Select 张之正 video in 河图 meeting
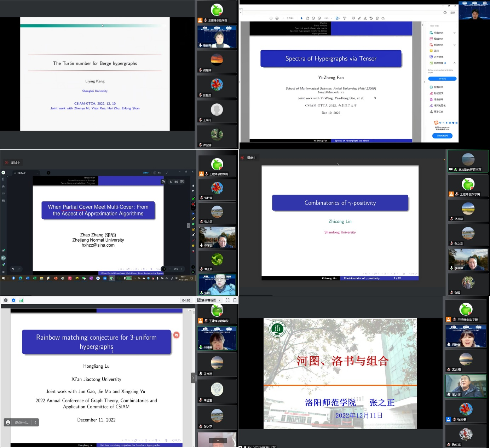This screenshot has width=490, height=448. pos(466,386)
